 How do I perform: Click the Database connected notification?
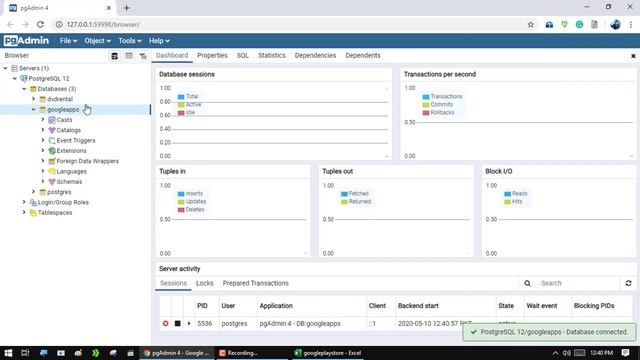click(x=549, y=332)
